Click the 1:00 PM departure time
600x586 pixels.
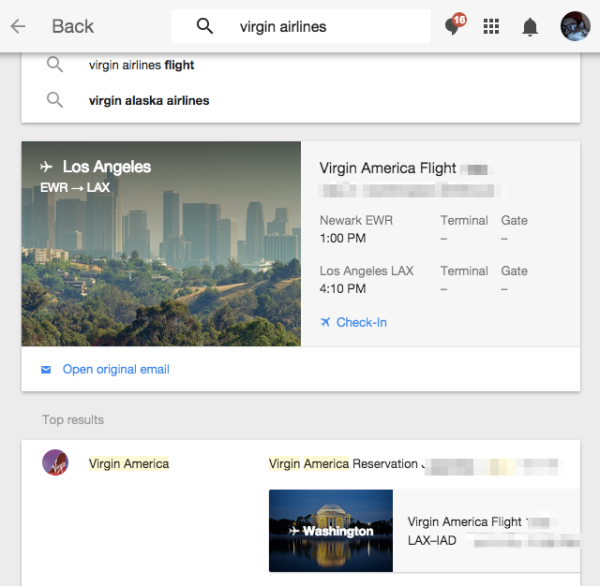343,238
